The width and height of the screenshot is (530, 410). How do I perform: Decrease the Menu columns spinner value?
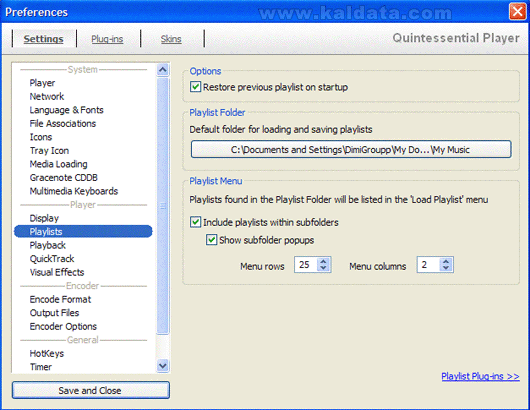pos(446,268)
